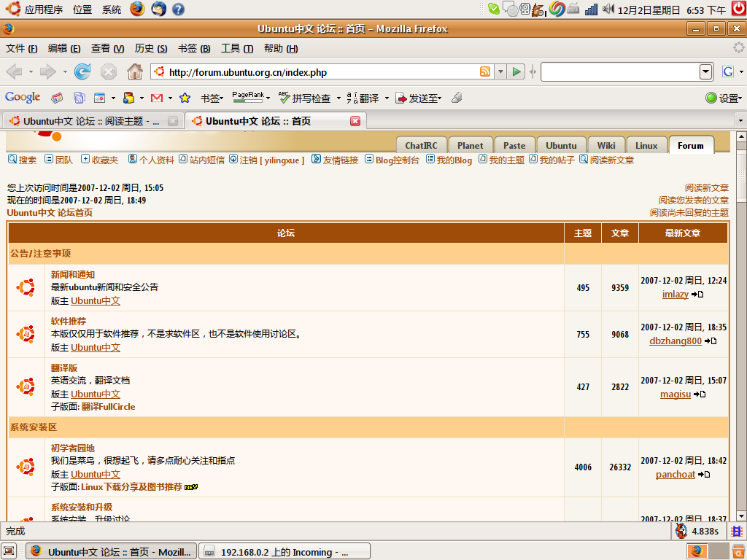Image resolution: width=747 pixels, height=560 pixels.
Task: Click the volume speaker icon in system tray
Action: coord(608,9)
